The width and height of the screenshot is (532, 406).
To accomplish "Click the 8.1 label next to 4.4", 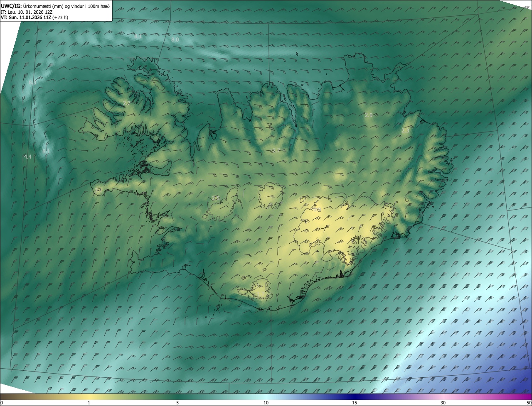I will click(x=46, y=152).
